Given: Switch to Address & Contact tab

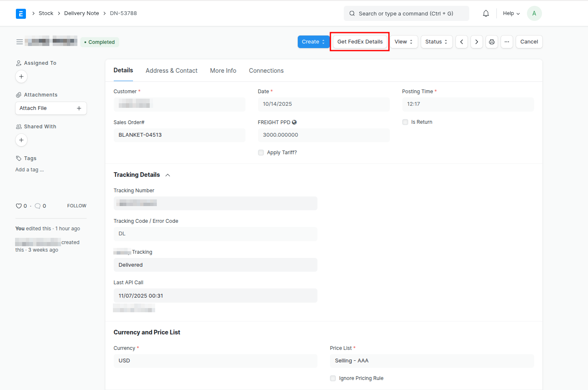Looking at the screenshot, I should click(x=171, y=71).
